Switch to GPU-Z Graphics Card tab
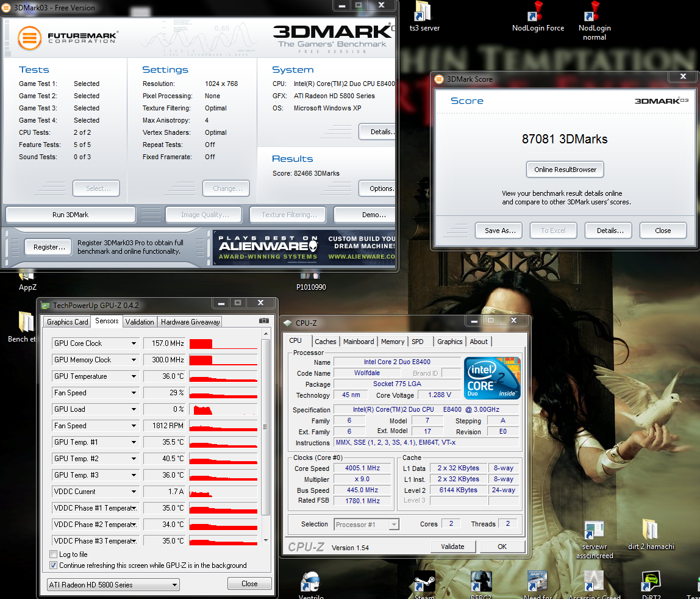Screen dimensions: 700x599 (x=68, y=321)
